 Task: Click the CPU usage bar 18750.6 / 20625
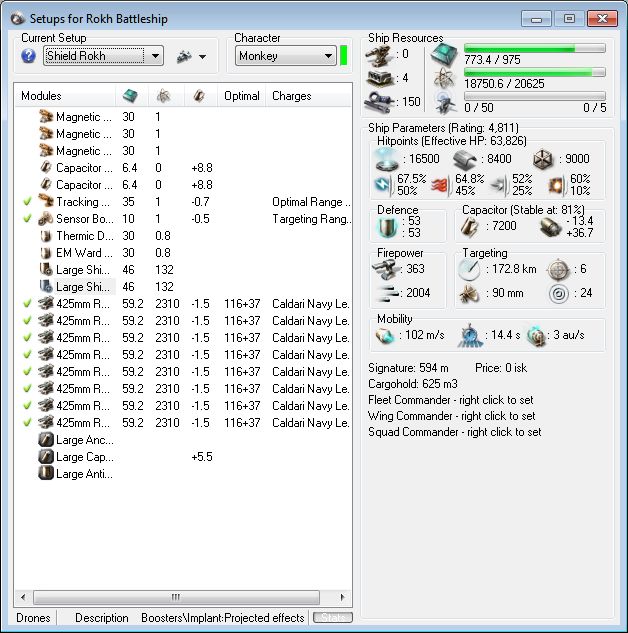pyautogui.click(x=534, y=73)
